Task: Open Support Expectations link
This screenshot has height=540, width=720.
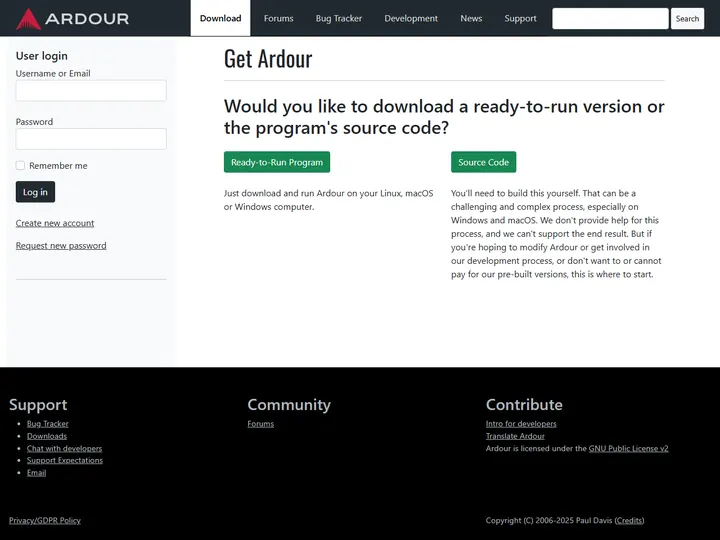Action: (x=65, y=461)
